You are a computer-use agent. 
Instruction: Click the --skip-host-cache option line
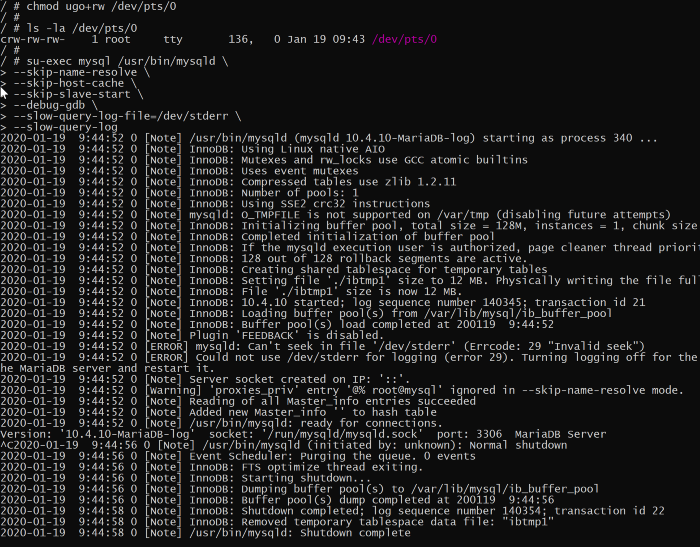tap(69, 83)
